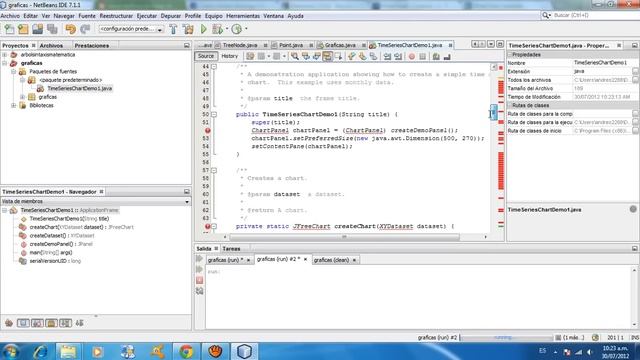Open the Herramientas menu
This screenshot has width=640, height=360.
(x=243, y=16)
